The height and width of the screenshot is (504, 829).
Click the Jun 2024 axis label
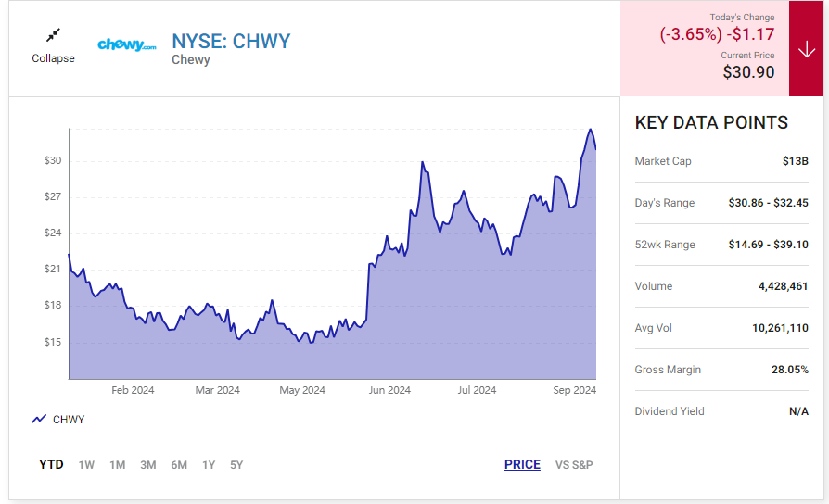[389, 390]
